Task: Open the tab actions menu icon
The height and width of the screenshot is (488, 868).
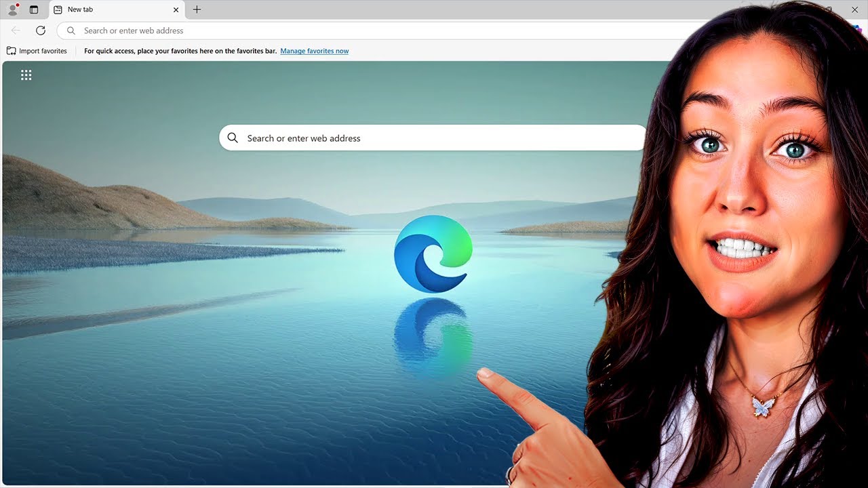Action: [x=34, y=9]
